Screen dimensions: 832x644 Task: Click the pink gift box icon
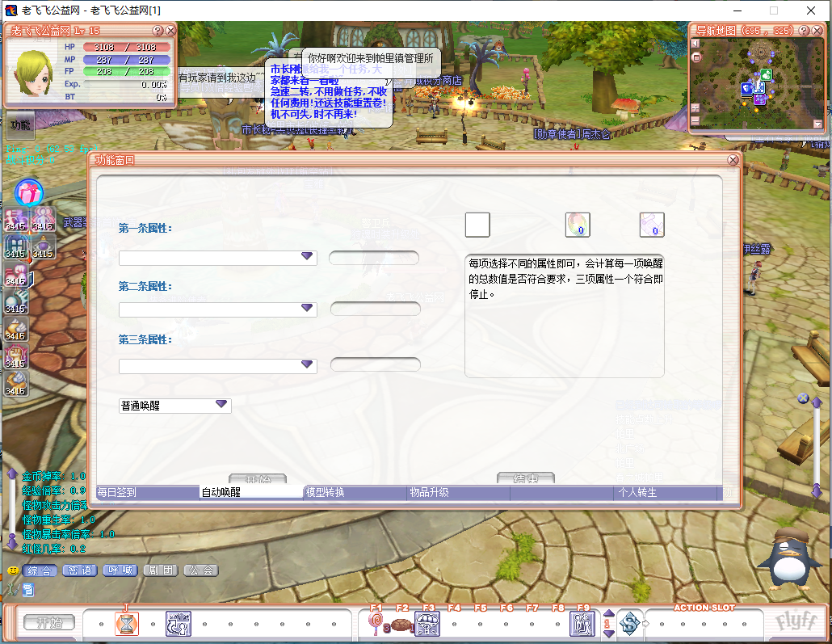coord(29,193)
